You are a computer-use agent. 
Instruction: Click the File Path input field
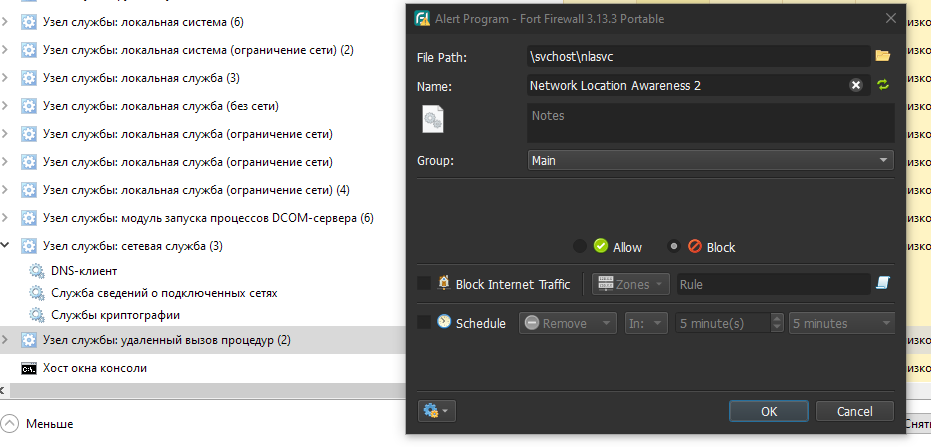pyautogui.click(x=699, y=56)
